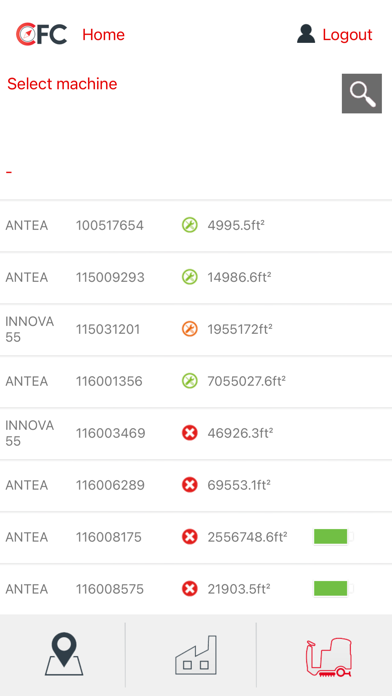The image size is (392, 696).
Task: Open the map location tab
Action: click(64, 654)
